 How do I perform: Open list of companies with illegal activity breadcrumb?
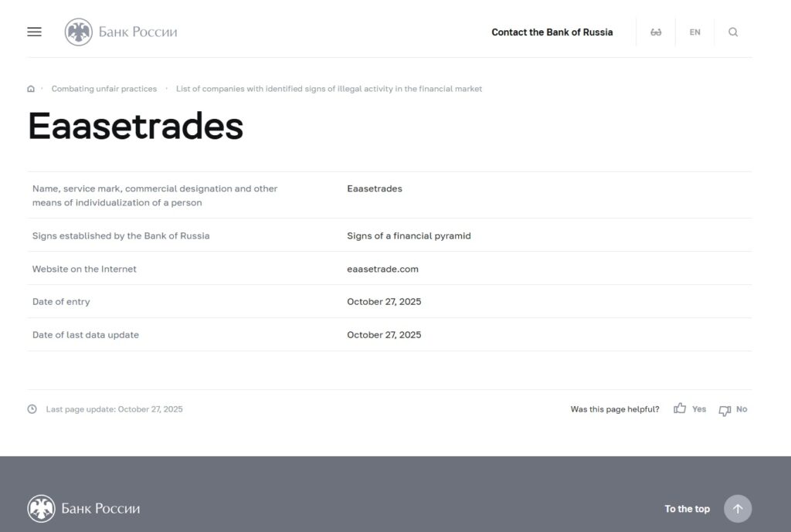(328, 88)
